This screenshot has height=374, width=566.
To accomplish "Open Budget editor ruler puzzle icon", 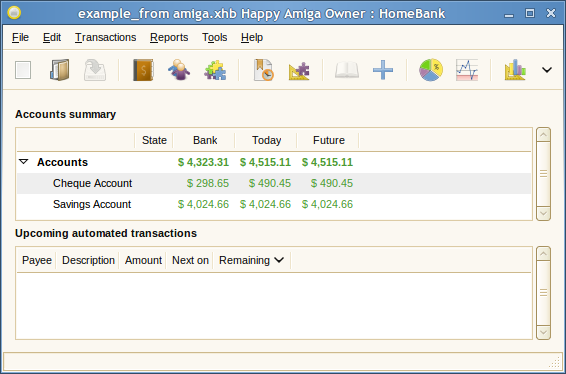I will click(299, 70).
